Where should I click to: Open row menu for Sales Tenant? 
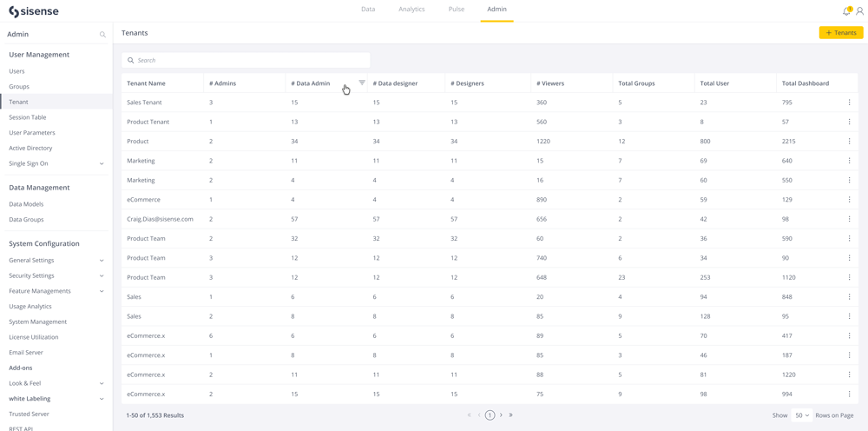[849, 103]
